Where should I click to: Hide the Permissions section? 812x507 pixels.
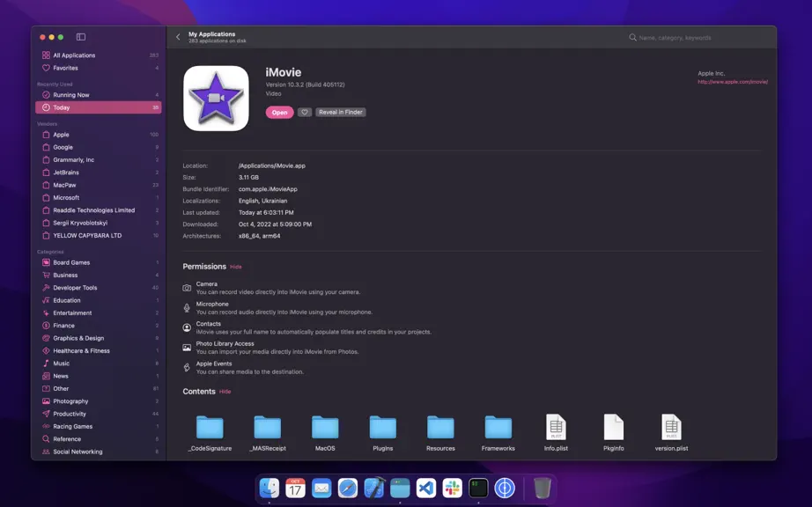pyautogui.click(x=236, y=267)
